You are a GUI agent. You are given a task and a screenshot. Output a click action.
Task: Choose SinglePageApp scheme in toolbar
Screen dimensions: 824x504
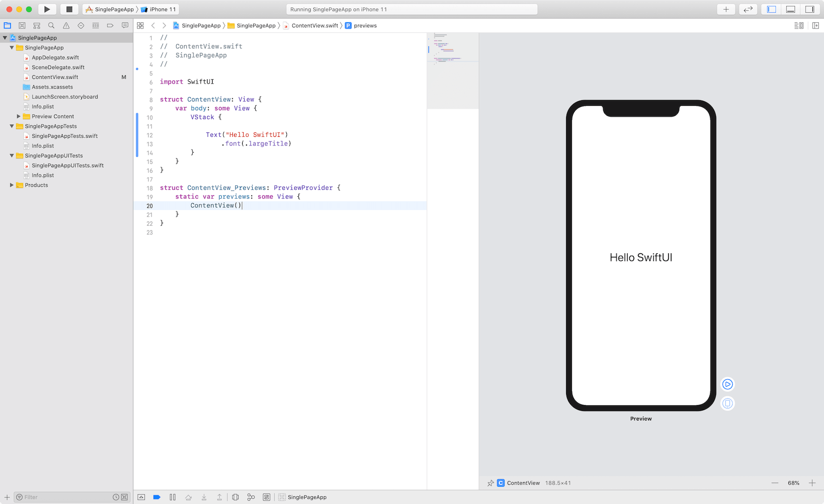(110, 9)
